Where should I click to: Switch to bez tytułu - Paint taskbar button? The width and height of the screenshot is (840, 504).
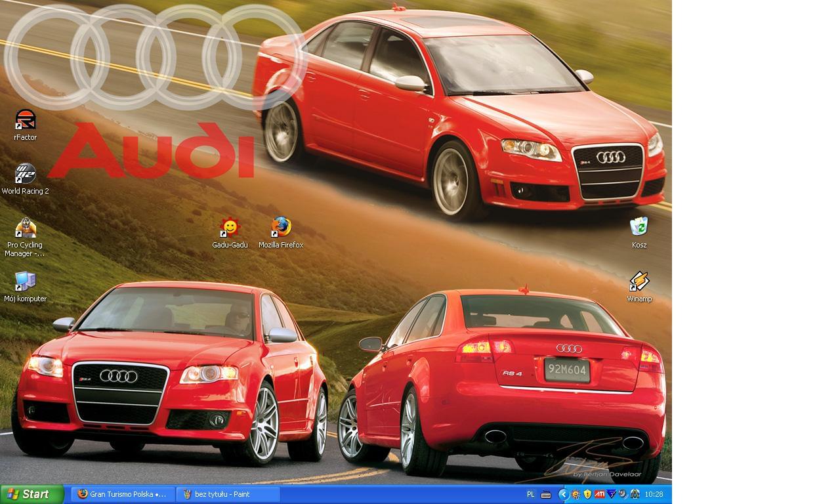[x=228, y=494]
